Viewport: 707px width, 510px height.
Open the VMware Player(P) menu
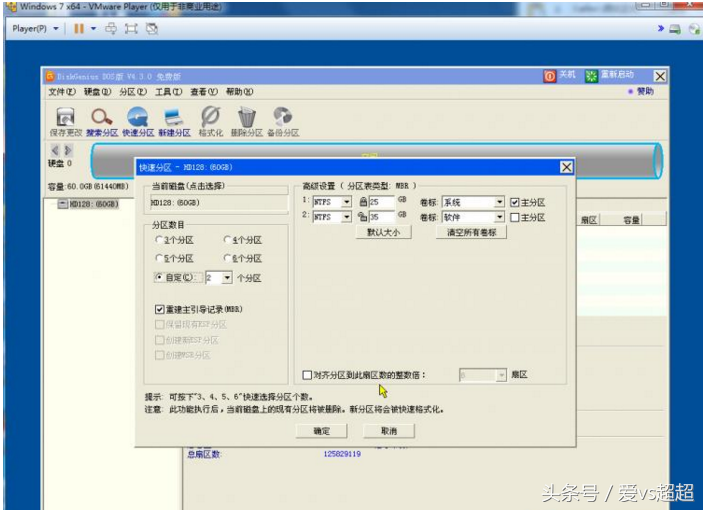pyautogui.click(x=35, y=29)
